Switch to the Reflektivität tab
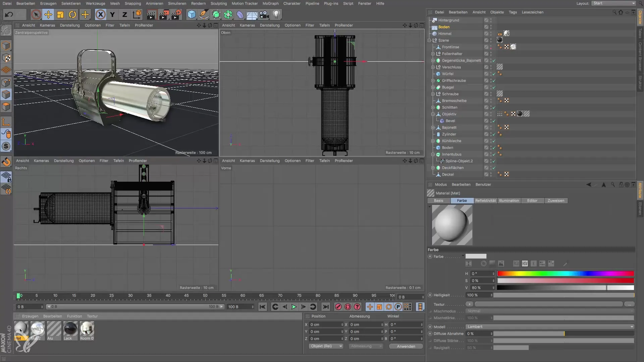This screenshot has width=644, height=362. (x=485, y=200)
